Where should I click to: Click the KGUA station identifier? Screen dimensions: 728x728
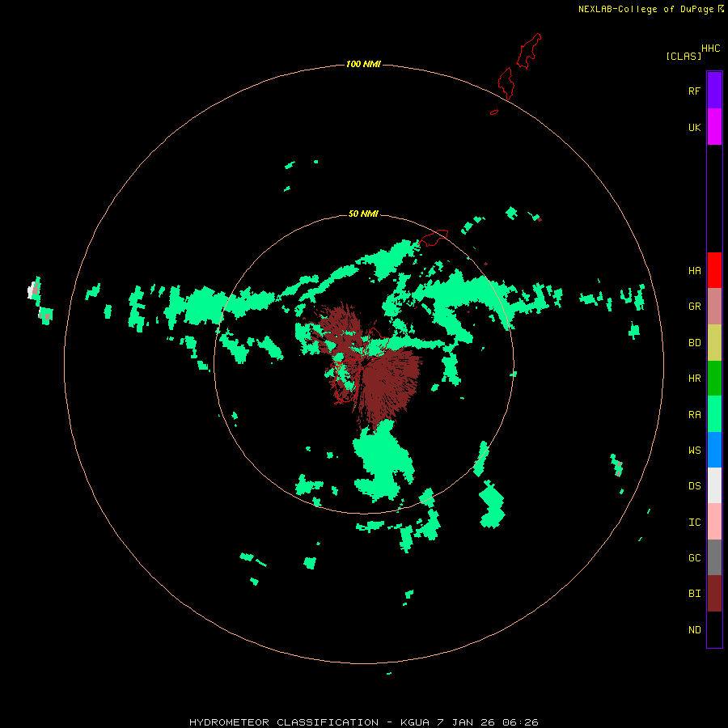pos(414,722)
